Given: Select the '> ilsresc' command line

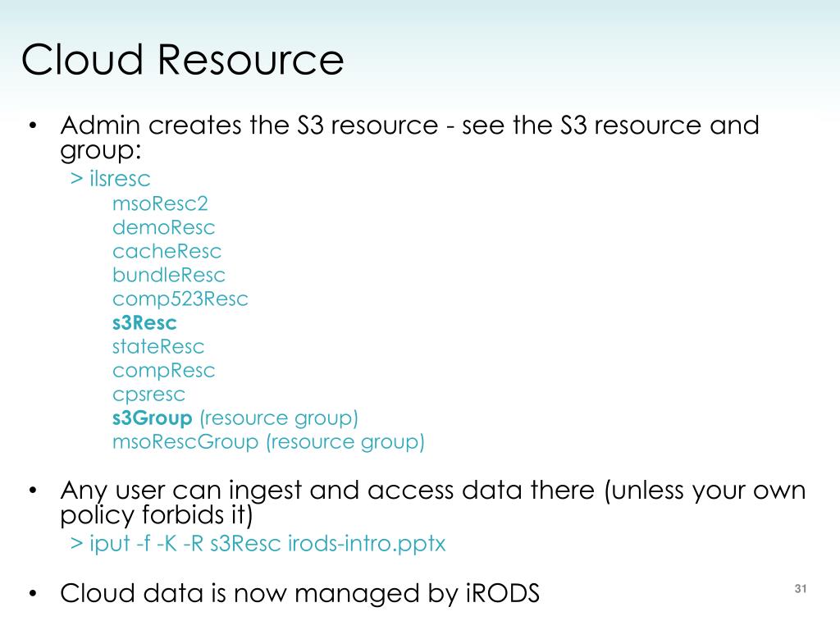Looking at the screenshot, I should (x=111, y=178).
